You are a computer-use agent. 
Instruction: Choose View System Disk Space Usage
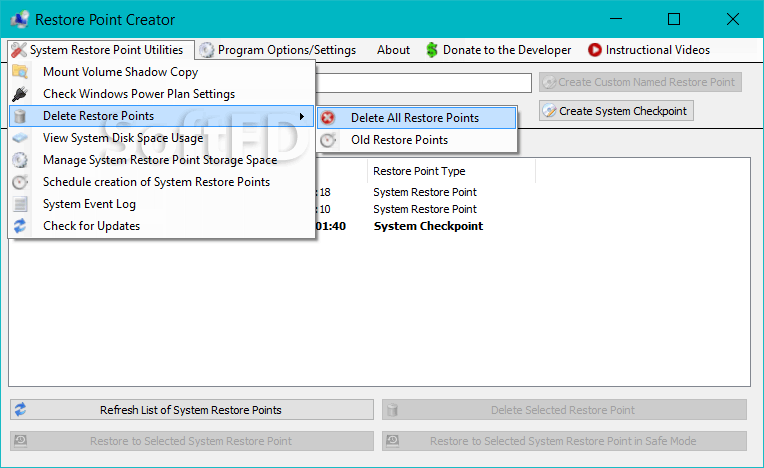(161, 138)
